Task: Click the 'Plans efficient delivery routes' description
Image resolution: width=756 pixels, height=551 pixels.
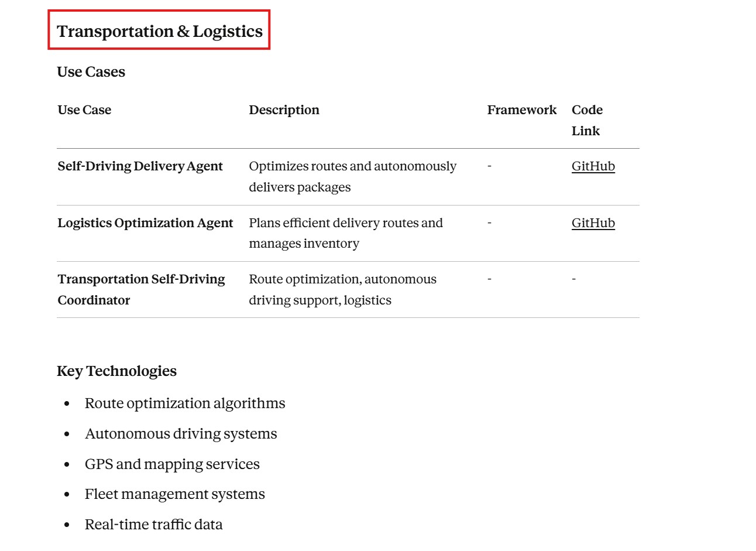Action: coord(345,233)
